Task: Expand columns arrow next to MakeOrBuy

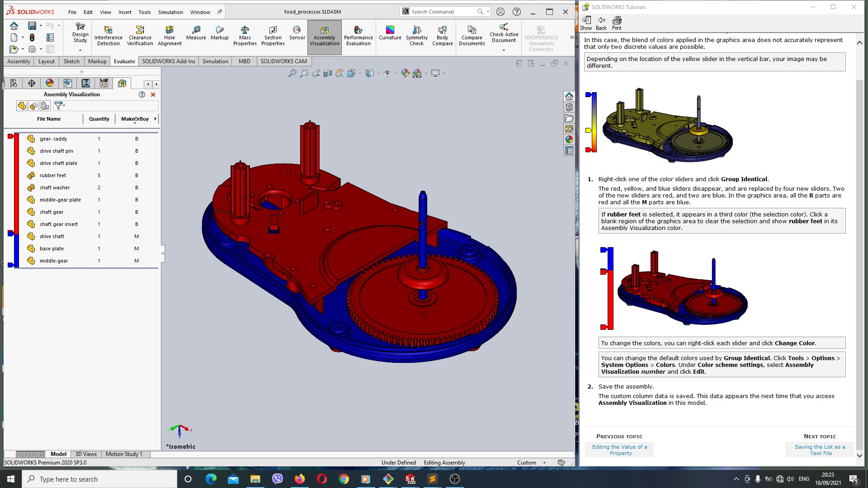Action: (155, 119)
